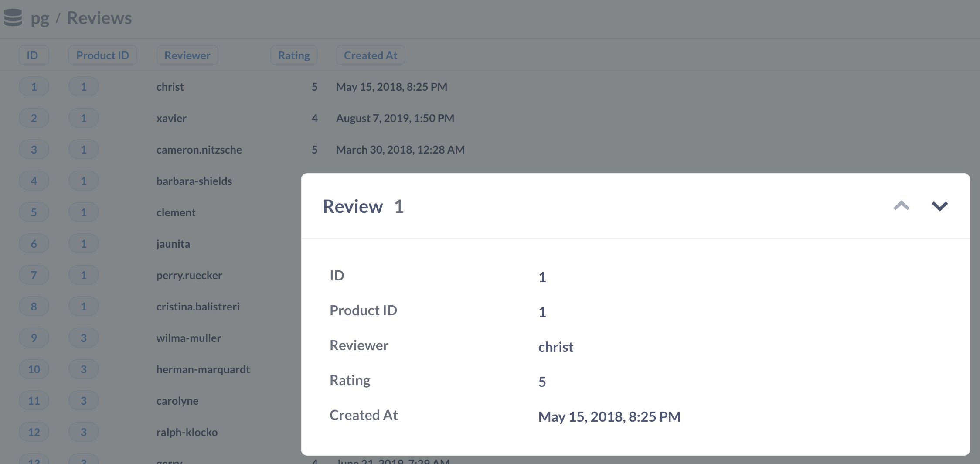Click the Reviews table title
Screen dimensions: 980x464
(x=99, y=17)
